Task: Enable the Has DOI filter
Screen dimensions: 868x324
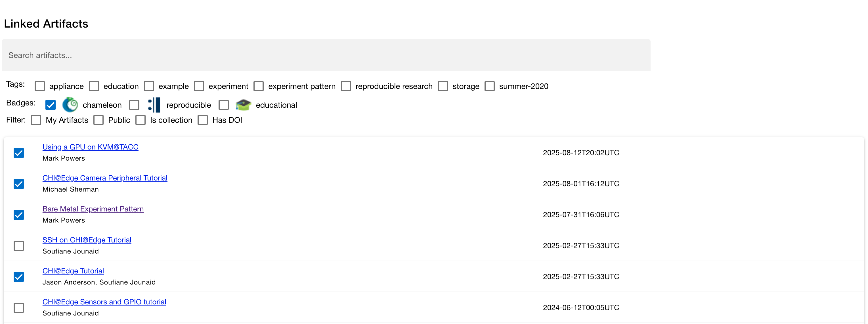Action: pyautogui.click(x=202, y=120)
